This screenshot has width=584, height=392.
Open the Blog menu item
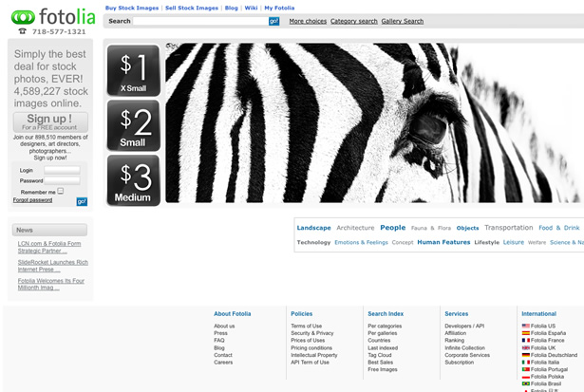pos(232,8)
